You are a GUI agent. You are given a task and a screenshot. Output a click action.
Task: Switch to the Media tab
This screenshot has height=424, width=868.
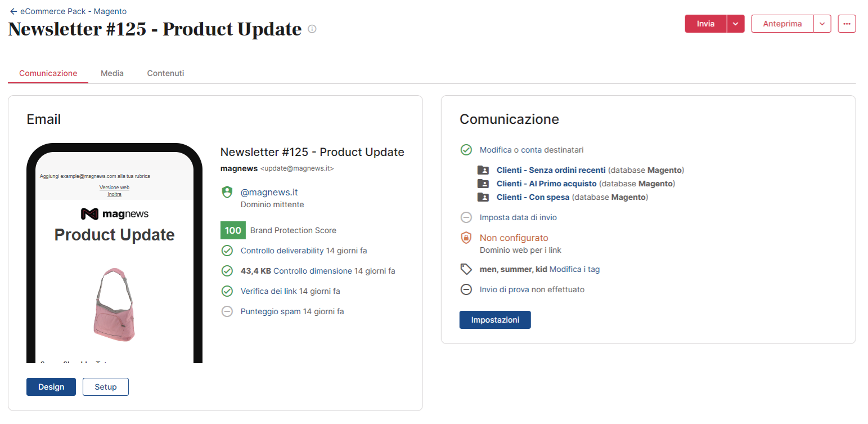tap(112, 73)
